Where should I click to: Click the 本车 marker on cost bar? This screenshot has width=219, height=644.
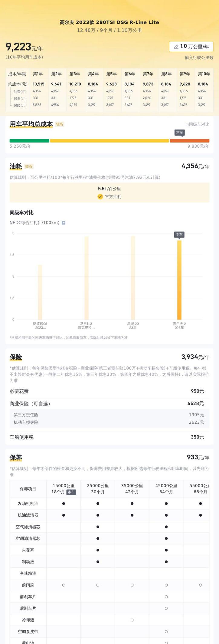click(179, 133)
